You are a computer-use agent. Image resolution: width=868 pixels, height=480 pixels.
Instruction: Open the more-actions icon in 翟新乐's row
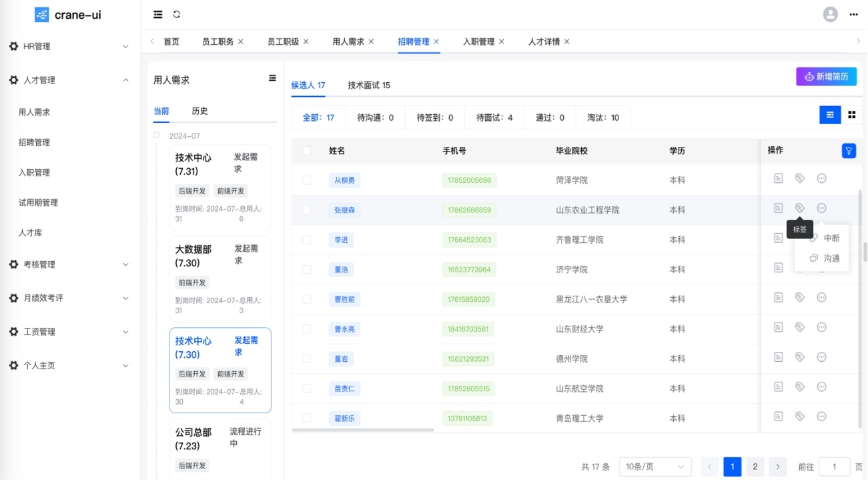coord(822,417)
